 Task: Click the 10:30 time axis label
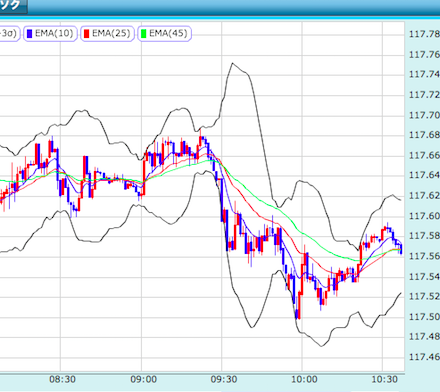pyautogui.click(x=385, y=379)
